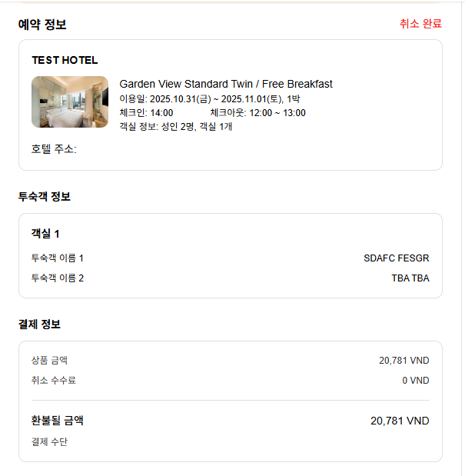Click the hotel room thumbnail image
Image resolution: width=465 pixels, height=476 pixels.
click(70, 102)
